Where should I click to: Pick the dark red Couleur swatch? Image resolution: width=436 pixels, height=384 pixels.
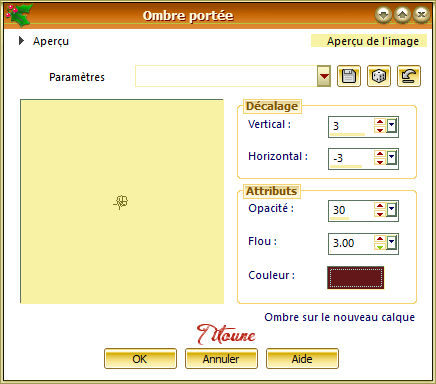tap(355, 277)
